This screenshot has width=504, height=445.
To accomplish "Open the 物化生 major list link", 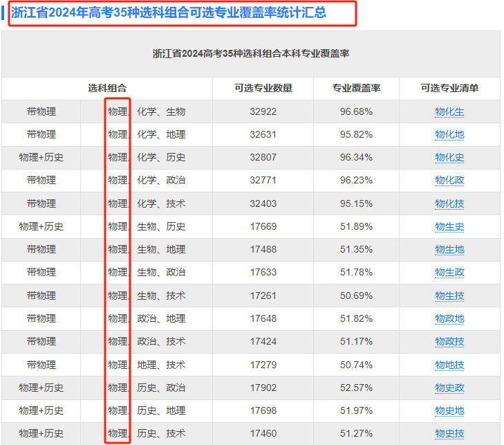I will click(x=449, y=111).
